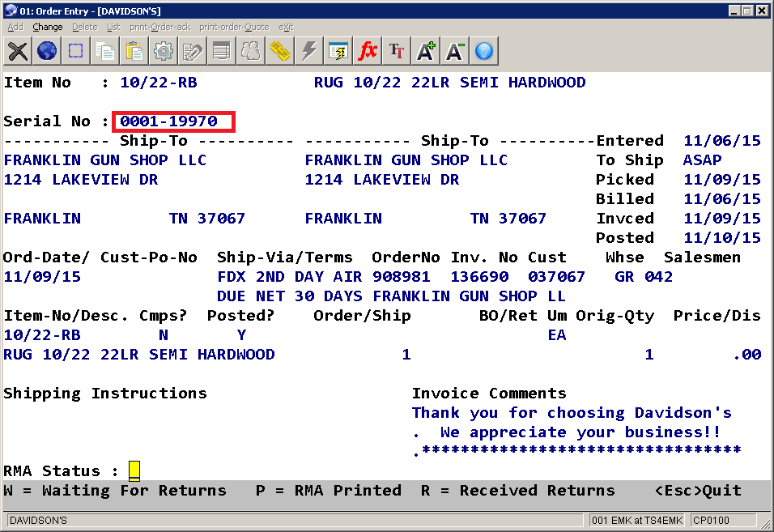Click salesman code 042
Image resolution: width=774 pixels, height=532 pixels.
click(658, 277)
